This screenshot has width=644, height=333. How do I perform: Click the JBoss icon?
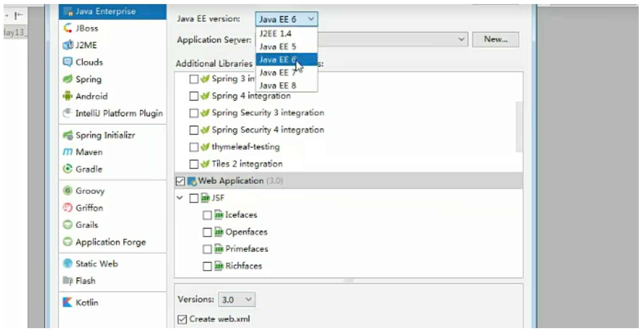click(68, 28)
